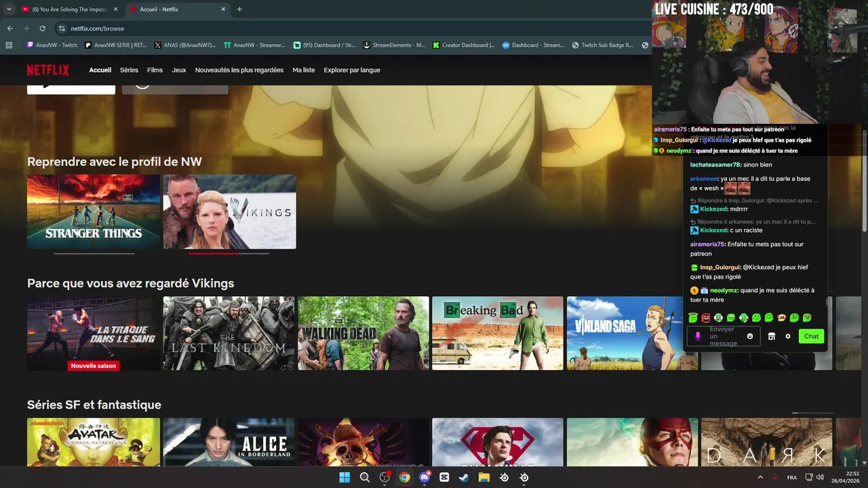Click the lachateasamer78 username in chat
Viewport: 868px width, 488px height.
(715, 165)
